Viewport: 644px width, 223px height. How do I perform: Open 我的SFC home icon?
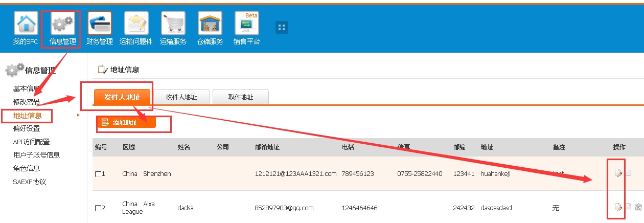coord(26,24)
